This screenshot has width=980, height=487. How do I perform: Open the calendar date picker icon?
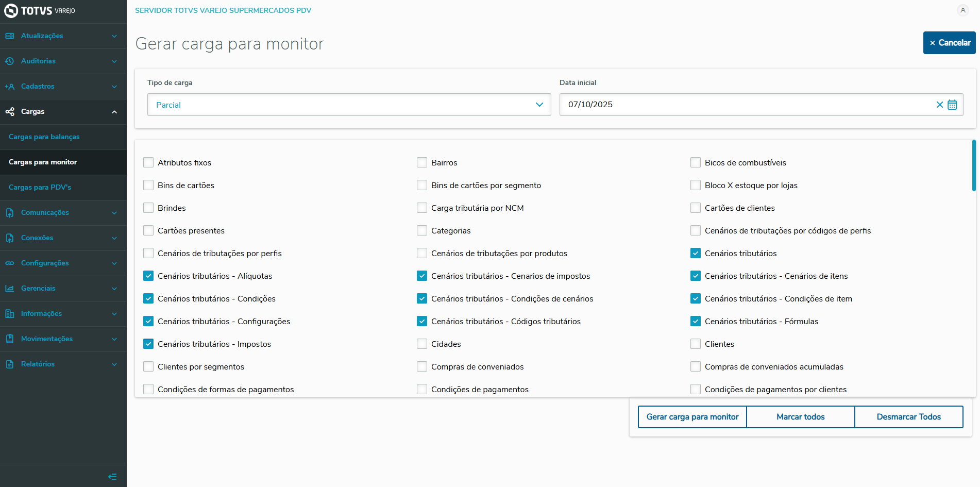952,105
